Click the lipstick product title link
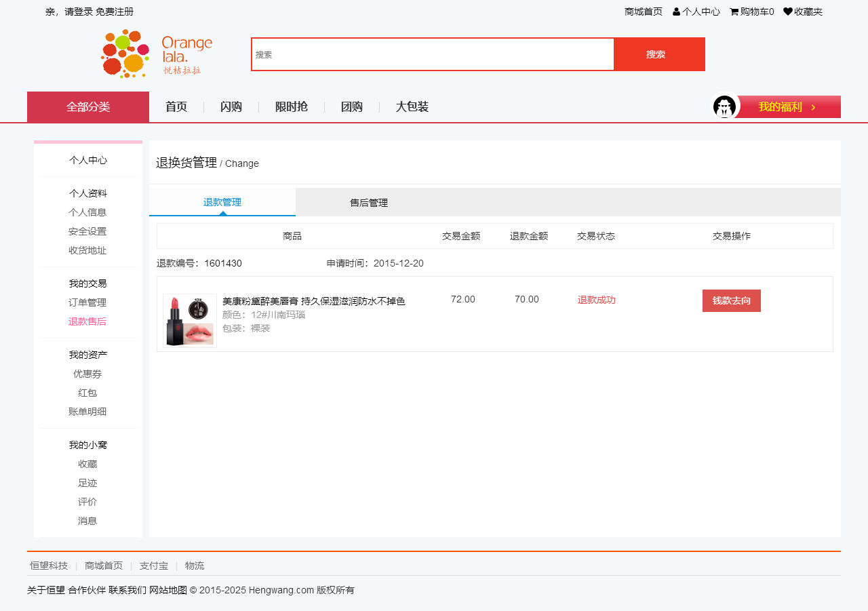The image size is (868, 611). pos(313,301)
